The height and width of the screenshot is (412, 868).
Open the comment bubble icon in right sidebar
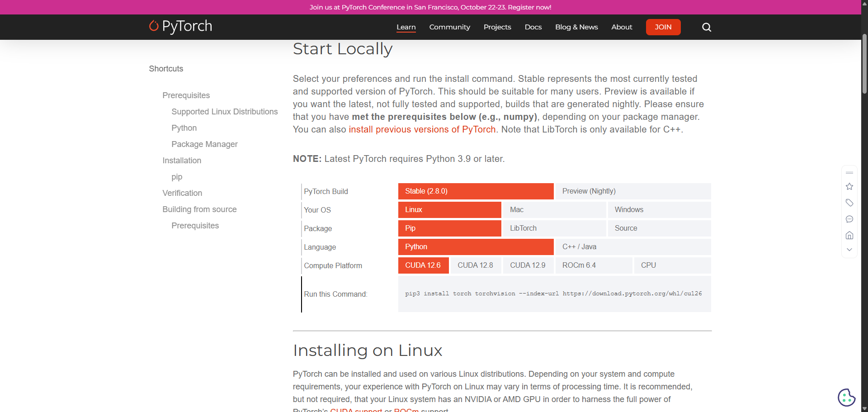click(849, 219)
